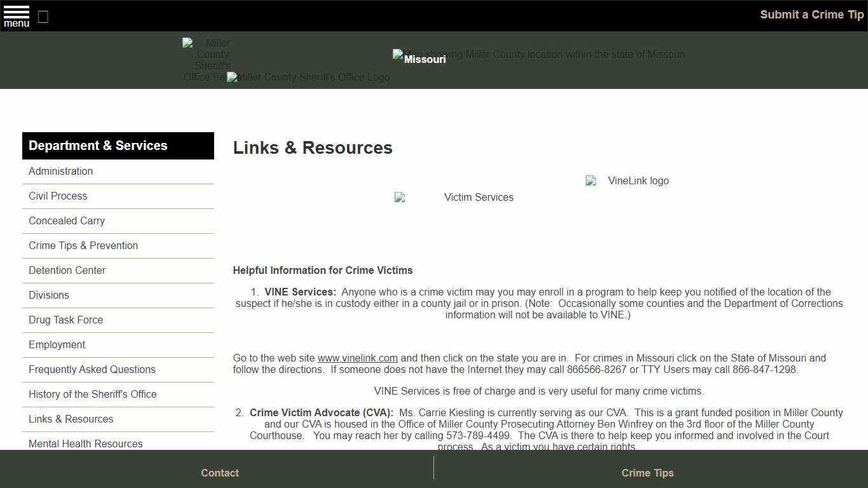Viewport: 868px width, 488px height.
Task: Select 'Links & Resources' in the sidebar
Action: pos(71,419)
